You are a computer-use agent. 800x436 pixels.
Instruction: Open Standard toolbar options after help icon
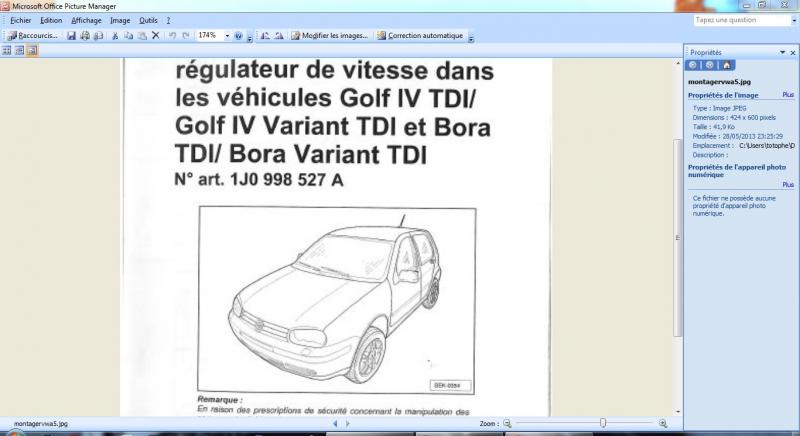[x=249, y=37]
